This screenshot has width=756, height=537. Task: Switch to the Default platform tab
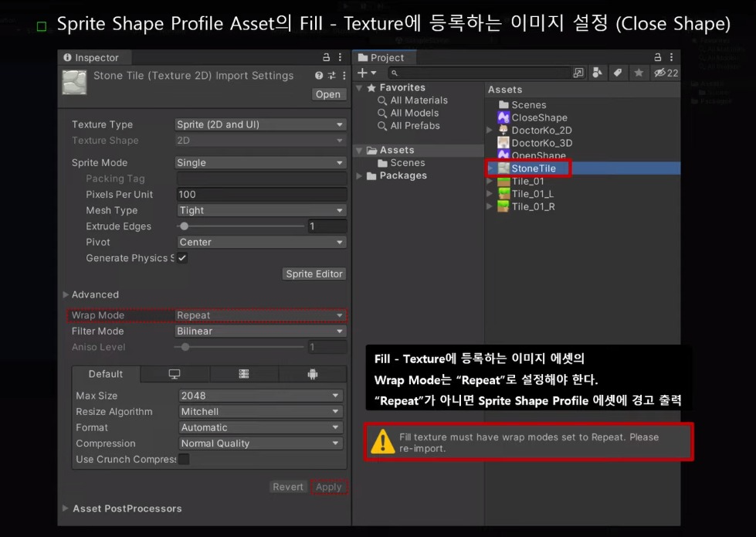106,373
